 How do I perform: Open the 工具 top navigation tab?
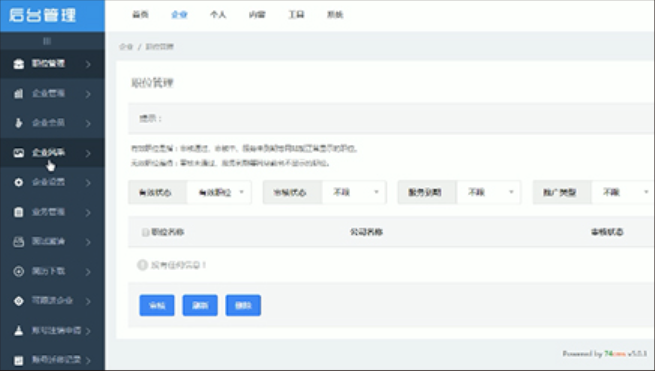tap(296, 15)
